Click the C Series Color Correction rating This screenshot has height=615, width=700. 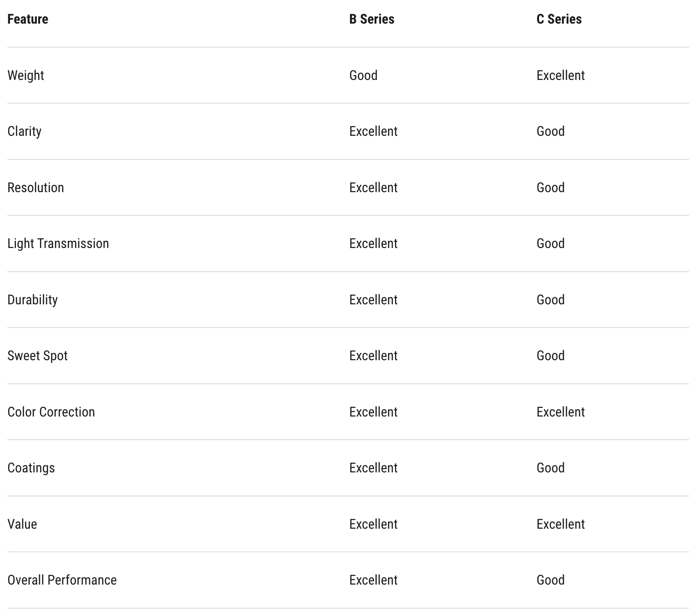(x=560, y=412)
